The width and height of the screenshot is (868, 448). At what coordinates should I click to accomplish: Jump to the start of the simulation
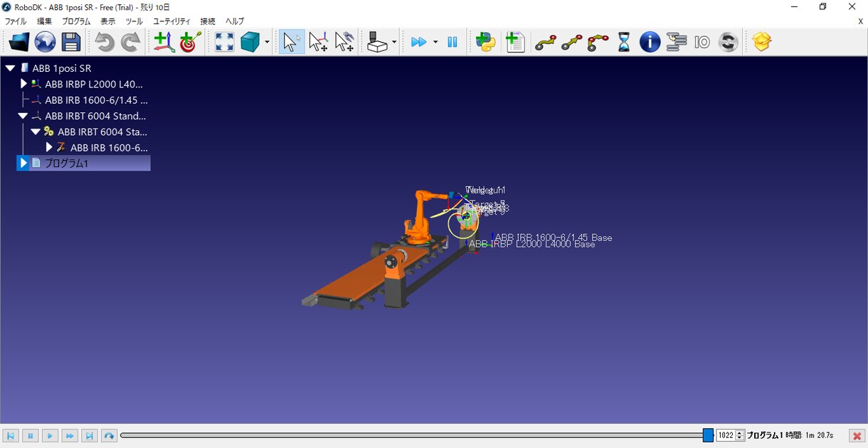pos(11,436)
